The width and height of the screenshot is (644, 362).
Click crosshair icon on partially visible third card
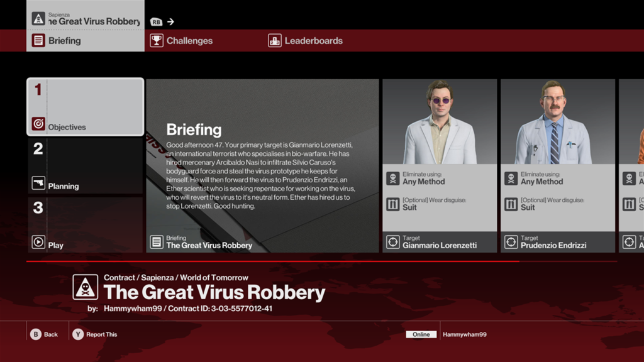coord(629,242)
